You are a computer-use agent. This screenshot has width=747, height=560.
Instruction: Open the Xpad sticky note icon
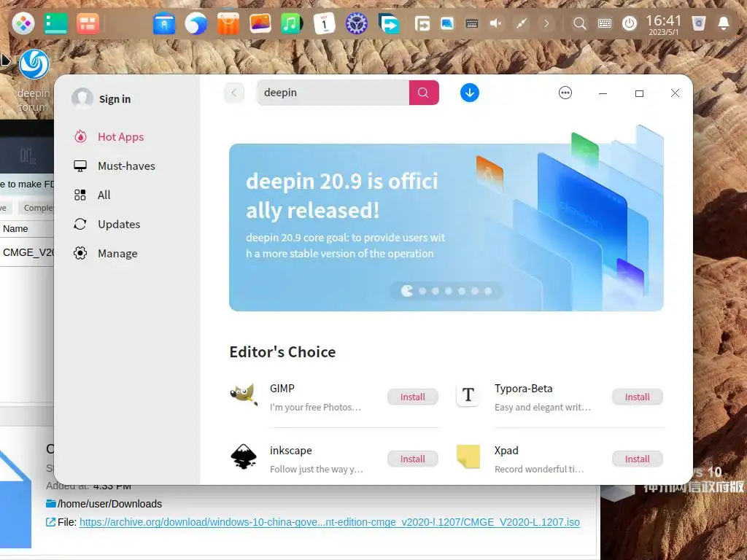pos(468,456)
